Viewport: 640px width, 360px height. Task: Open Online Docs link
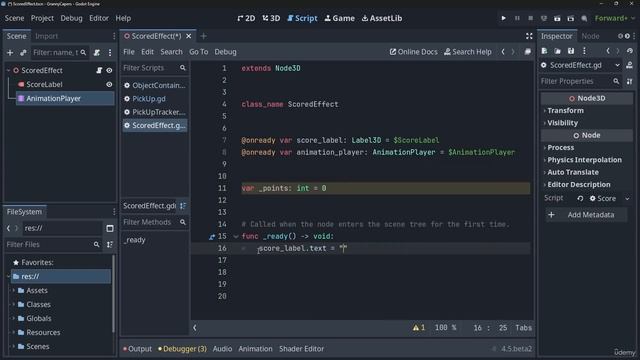pyautogui.click(x=413, y=52)
